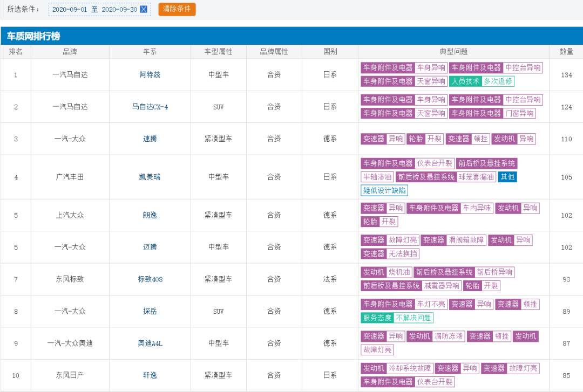The width and height of the screenshot is (583, 392).
Task: Select the count value 85
Action: [566, 375]
